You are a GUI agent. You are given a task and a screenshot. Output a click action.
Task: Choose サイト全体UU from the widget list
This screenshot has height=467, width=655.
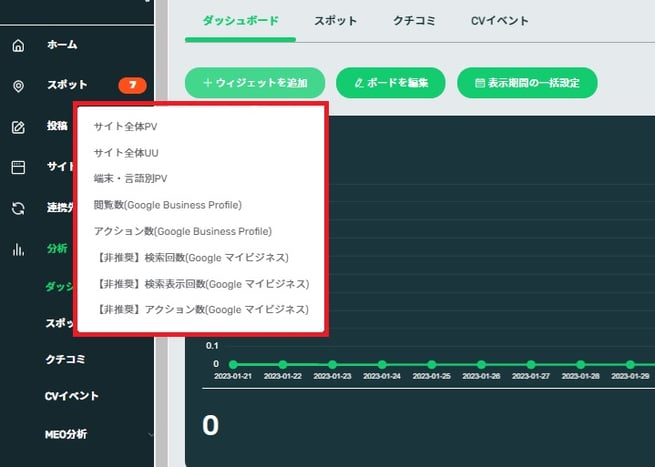tap(126, 153)
